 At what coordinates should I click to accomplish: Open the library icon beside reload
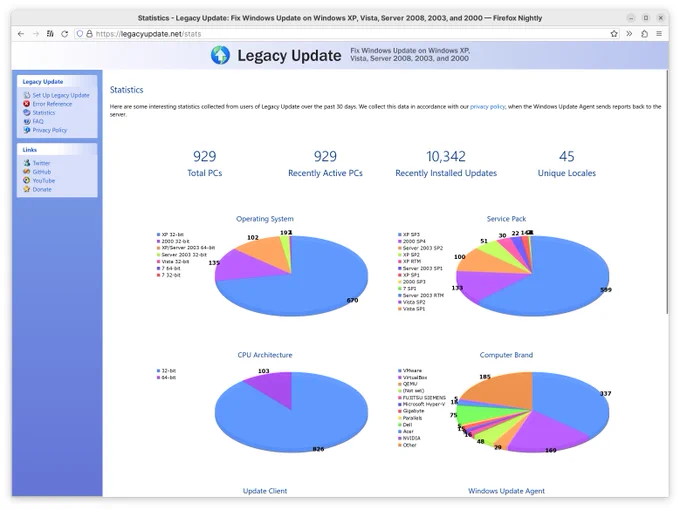click(x=50, y=34)
